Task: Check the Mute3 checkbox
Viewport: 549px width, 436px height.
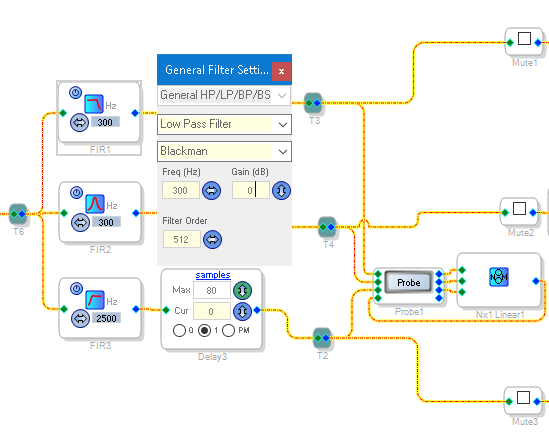Action: (x=523, y=397)
